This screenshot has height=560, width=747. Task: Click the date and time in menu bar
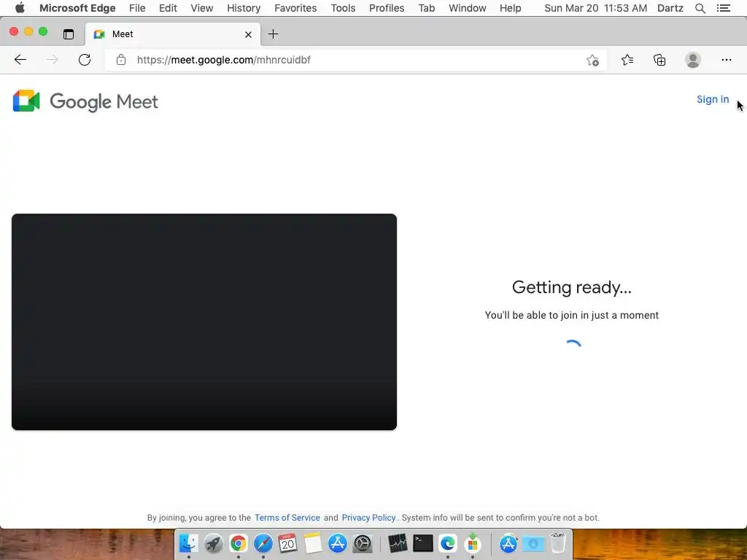coord(595,8)
